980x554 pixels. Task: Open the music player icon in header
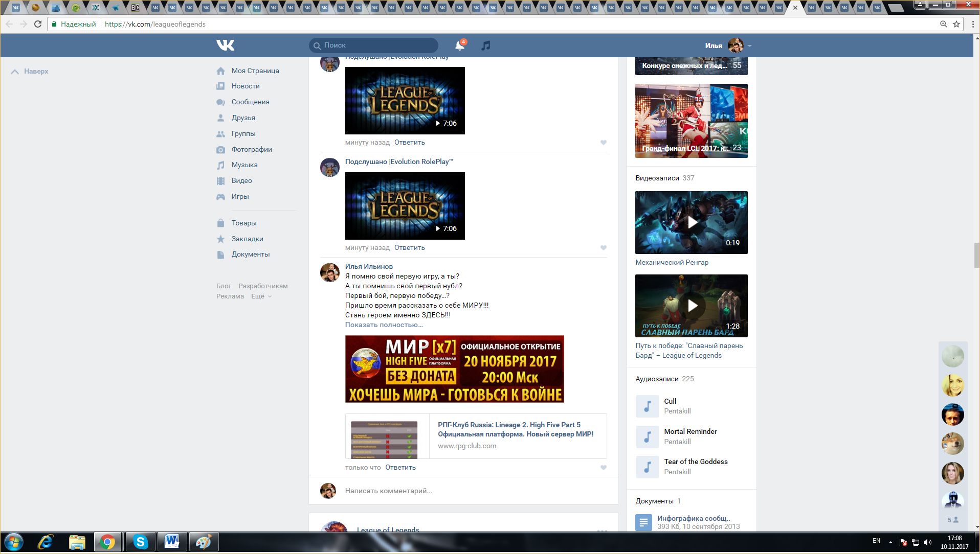pos(486,45)
